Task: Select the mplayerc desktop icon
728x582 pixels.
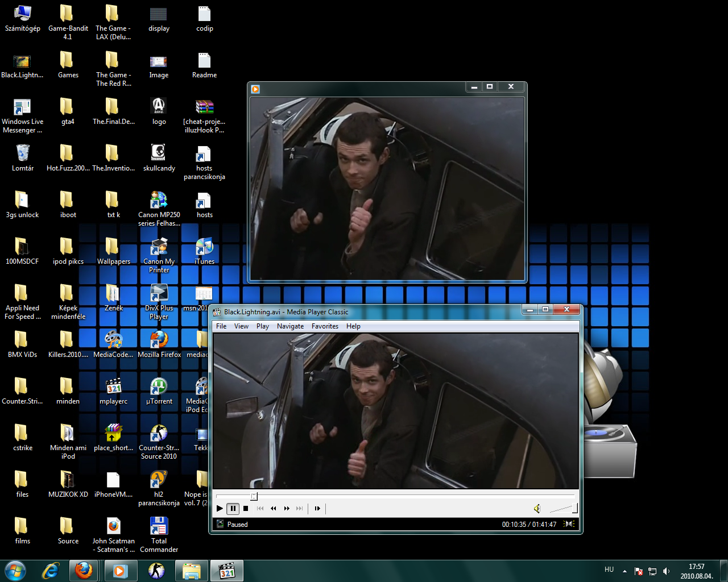Action: point(114,391)
